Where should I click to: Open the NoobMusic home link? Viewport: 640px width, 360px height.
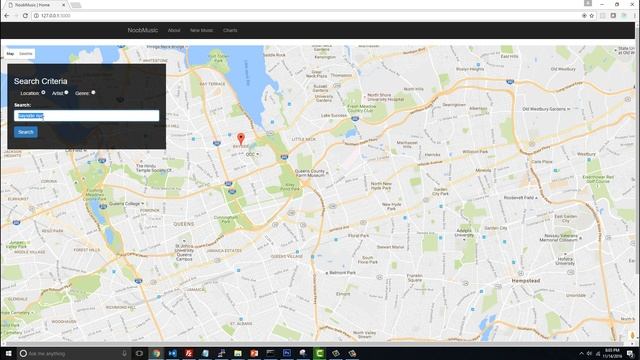coord(142,30)
